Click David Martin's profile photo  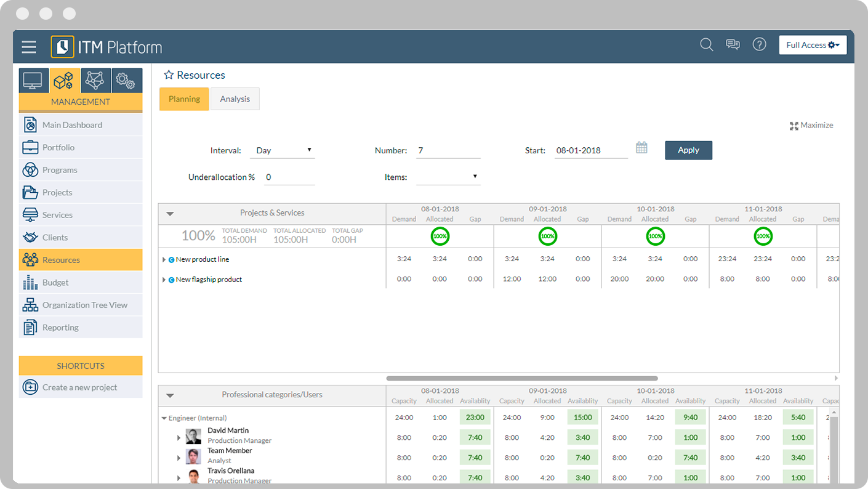click(x=193, y=437)
